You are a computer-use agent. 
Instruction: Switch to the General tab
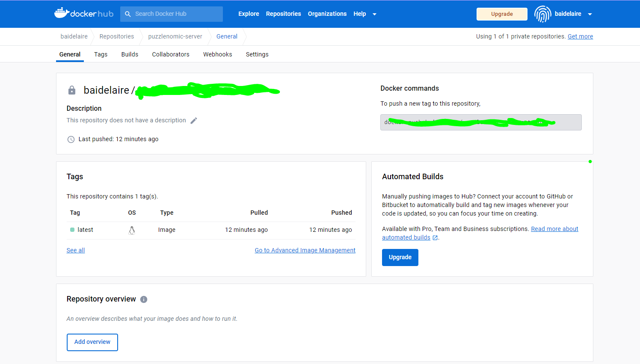tap(70, 54)
